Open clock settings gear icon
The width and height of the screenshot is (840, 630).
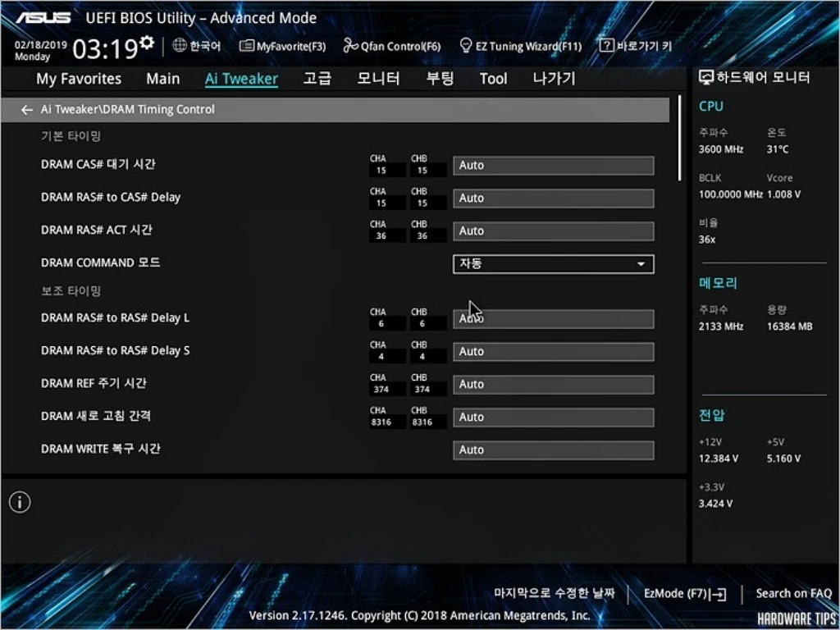pyautogui.click(x=147, y=43)
